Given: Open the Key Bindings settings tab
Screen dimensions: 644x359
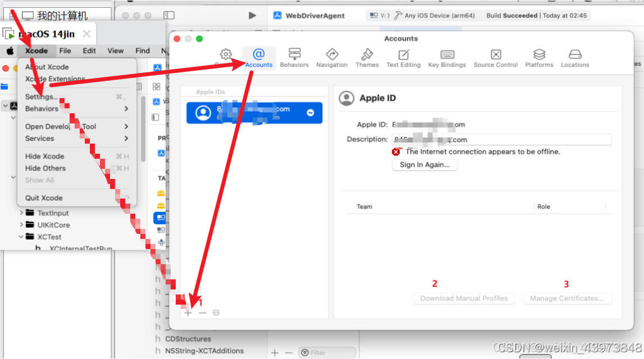Looking at the screenshot, I should [x=447, y=57].
